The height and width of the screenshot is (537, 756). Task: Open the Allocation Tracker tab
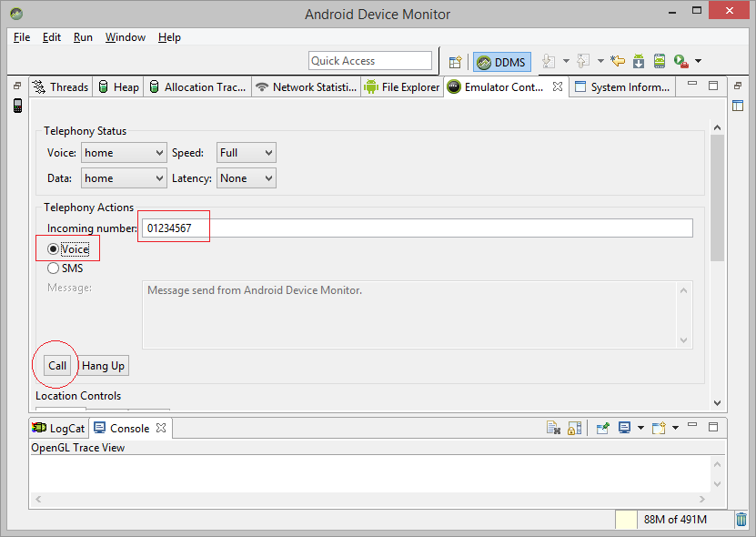pyautogui.click(x=197, y=86)
